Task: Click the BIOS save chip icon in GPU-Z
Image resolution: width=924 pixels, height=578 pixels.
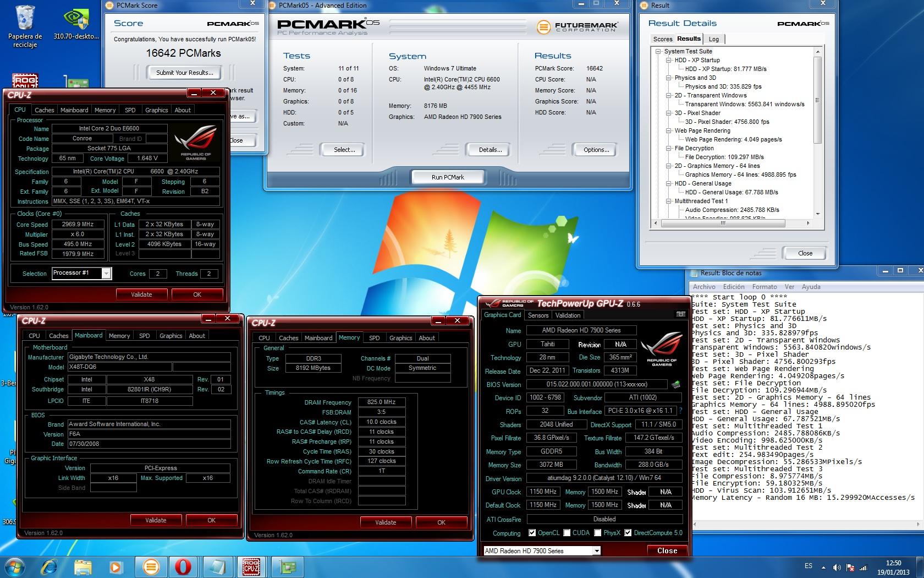Action: pyautogui.click(x=675, y=384)
